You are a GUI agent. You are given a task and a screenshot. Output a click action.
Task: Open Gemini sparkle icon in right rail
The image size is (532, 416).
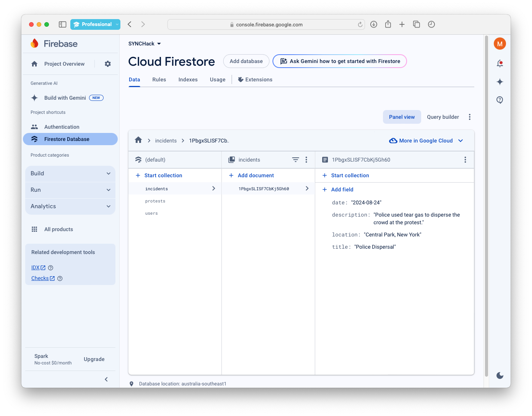pyautogui.click(x=500, y=82)
